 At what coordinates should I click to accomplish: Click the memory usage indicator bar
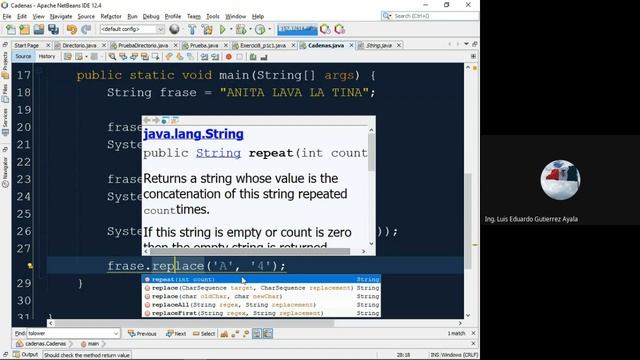(x=297, y=29)
